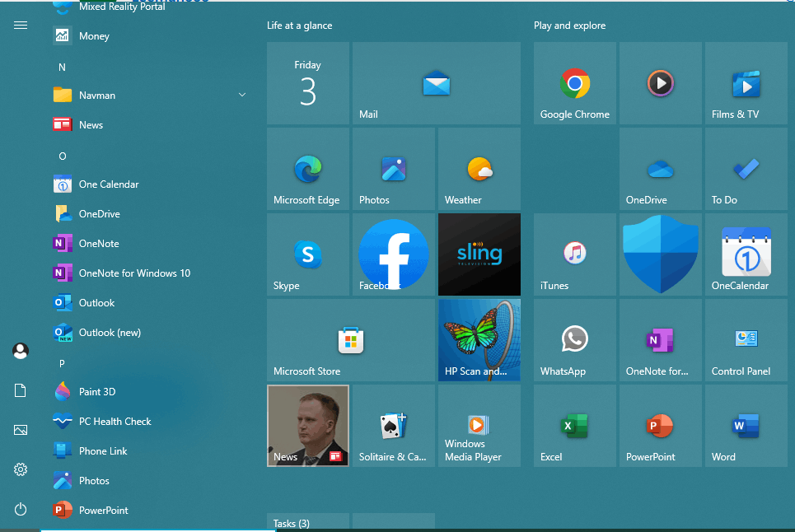Open the Excel tile
795x532 pixels.
coord(574,426)
